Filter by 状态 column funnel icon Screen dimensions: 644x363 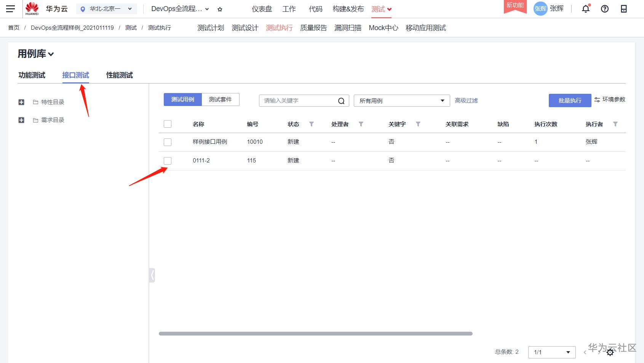click(312, 124)
